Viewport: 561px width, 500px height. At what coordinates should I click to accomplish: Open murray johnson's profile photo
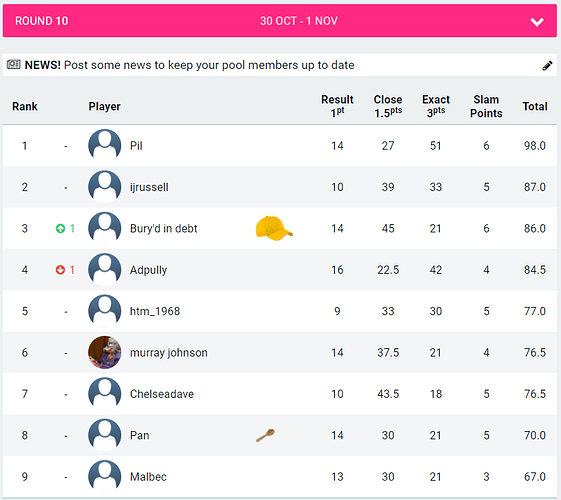104,352
